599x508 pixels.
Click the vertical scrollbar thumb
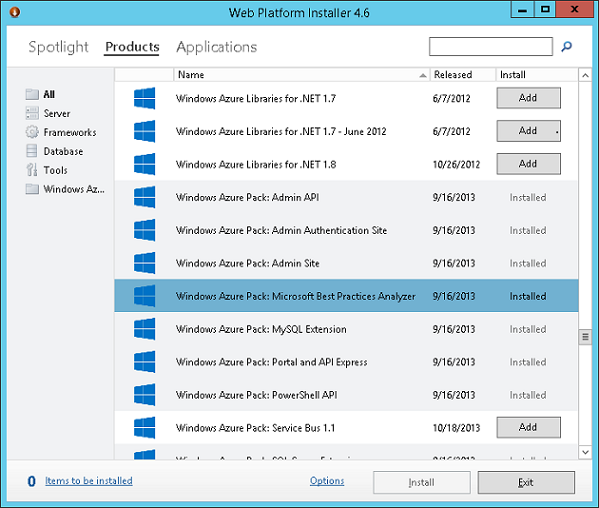[585, 337]
